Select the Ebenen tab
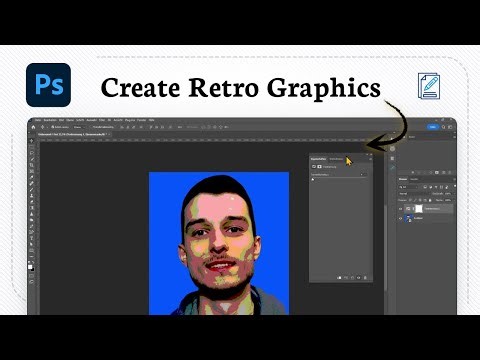This screenshot has width=480, height=360. (403, 179)
